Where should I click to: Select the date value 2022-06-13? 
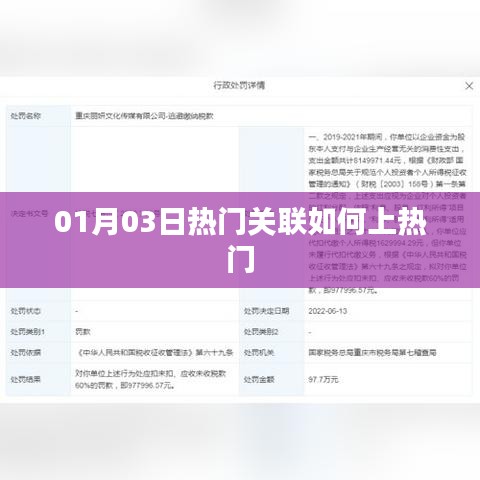328,311
